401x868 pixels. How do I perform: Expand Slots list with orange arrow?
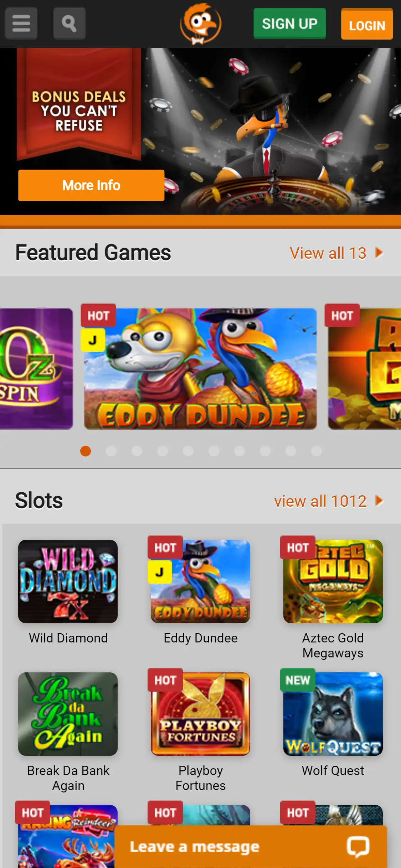pyautogui.click(x=379, y=501)
